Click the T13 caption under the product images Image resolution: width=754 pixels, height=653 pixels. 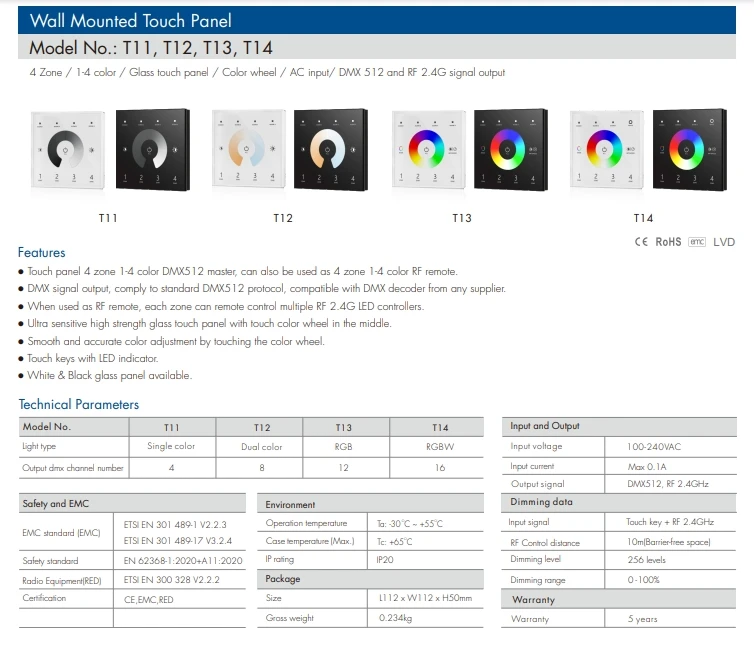pyautogui.click(x=462, y=218)
